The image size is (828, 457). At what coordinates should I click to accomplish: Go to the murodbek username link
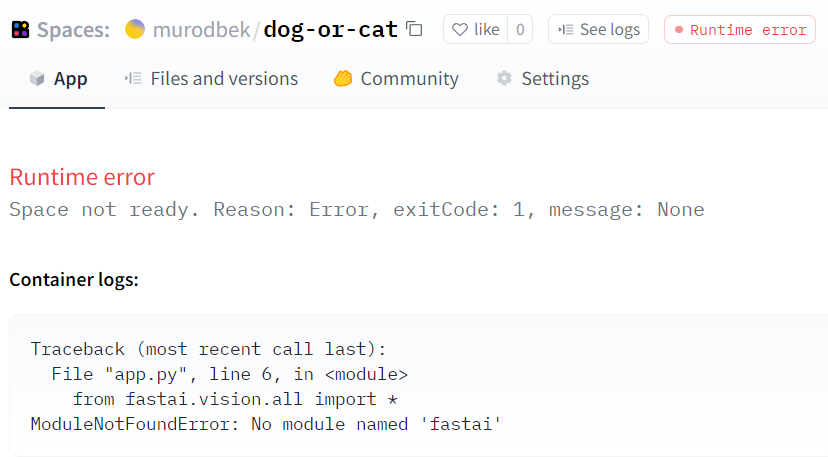[201, 30]
